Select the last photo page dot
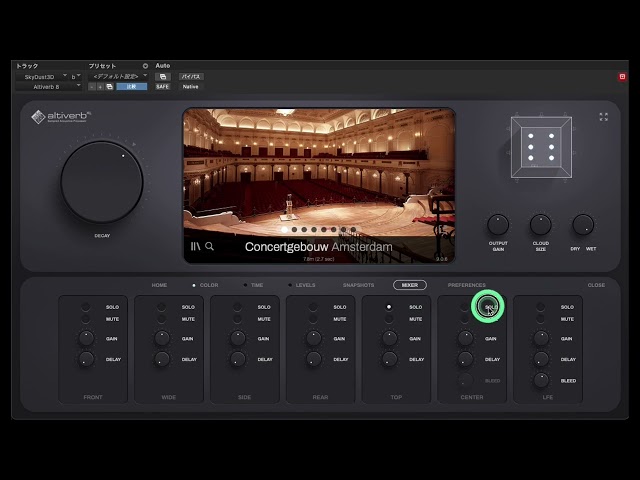Viewport: 640px width, 480px height. tap(353, 230)
